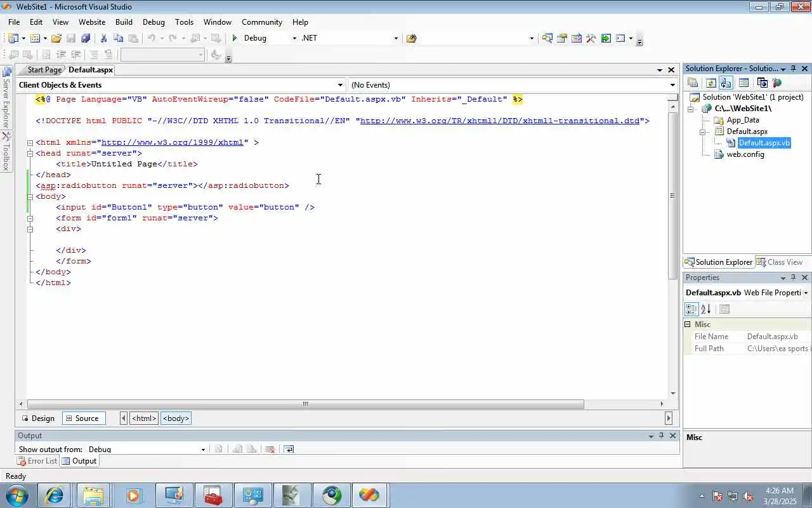Start debugging with the green play arrow
The image size is (812, 508).
pos(235,38)
